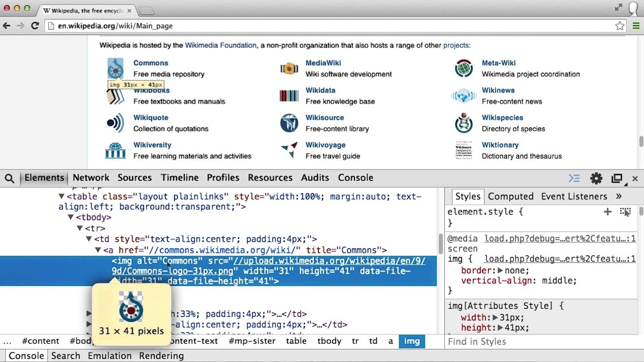The image size is (644, 362).
Task: Collapse the tbody element node
Action: pyautogui.click(x=70, y=218)
